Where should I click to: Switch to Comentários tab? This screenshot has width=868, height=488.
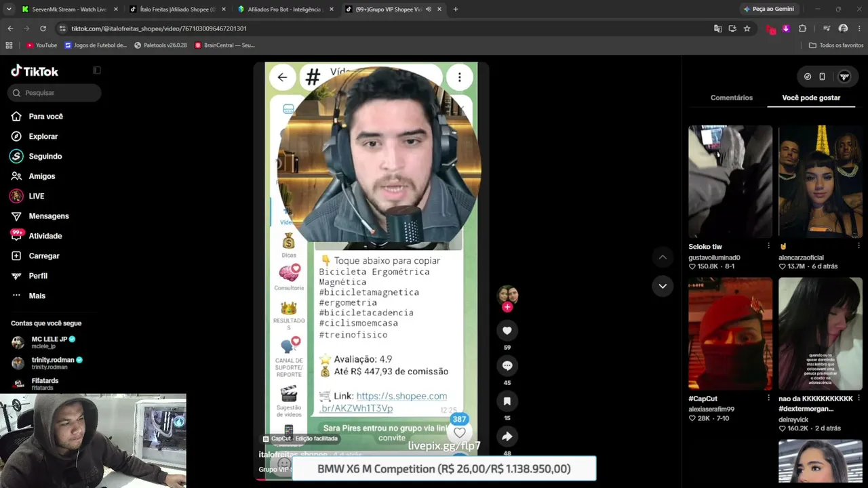[731, 98]
